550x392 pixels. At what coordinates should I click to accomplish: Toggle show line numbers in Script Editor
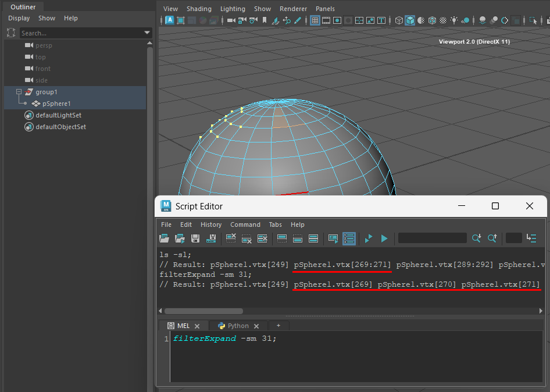tap(349, 238)
